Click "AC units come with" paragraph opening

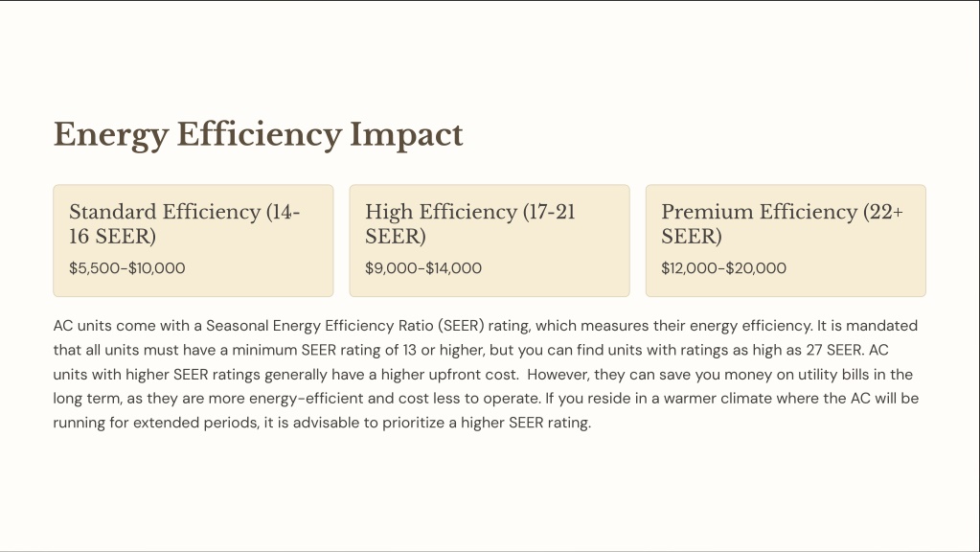click(x=122, y=326)
